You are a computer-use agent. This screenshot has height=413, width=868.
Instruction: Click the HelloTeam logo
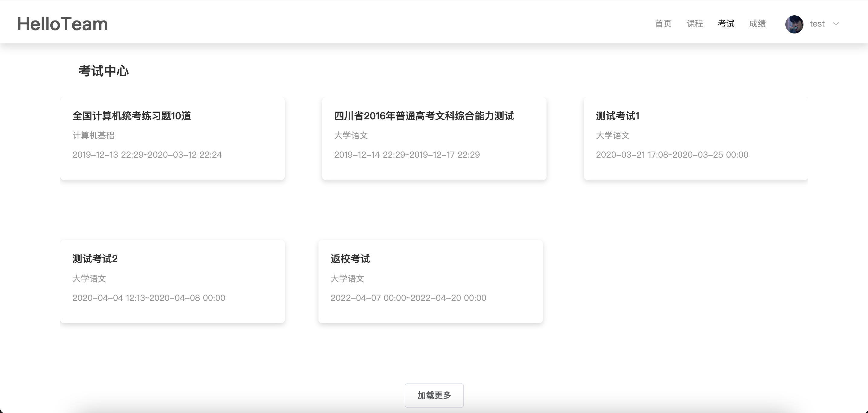[x=63, y=24]
